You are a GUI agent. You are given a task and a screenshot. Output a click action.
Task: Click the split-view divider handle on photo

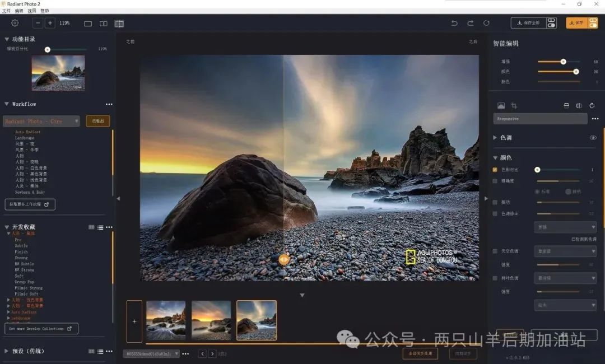point(284,259)
